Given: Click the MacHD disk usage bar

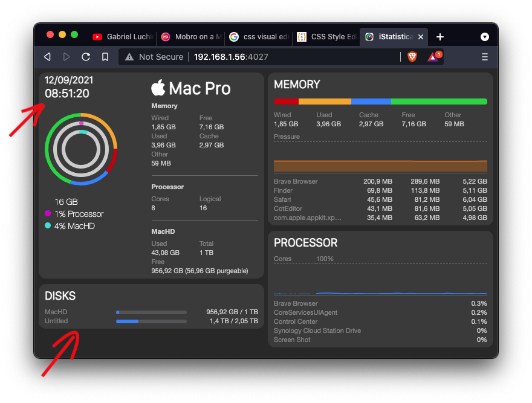Looking at the screenshot, I should (x=151, y=312).
